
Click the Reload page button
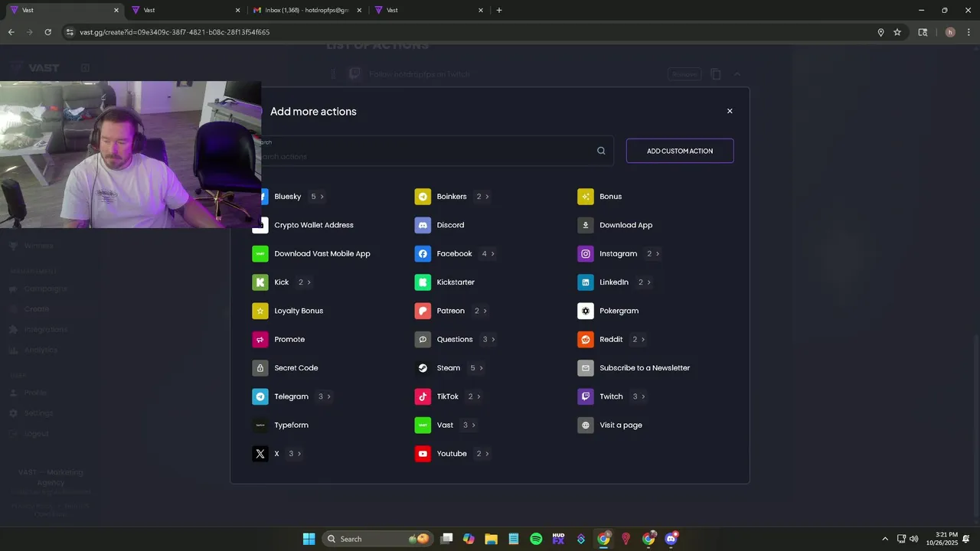[47, 32]
